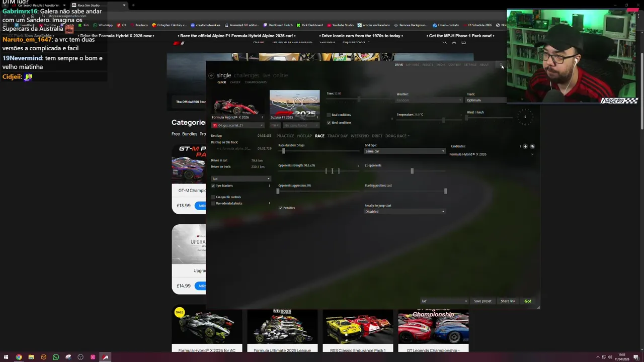Open the wind direction compass dial
644x362 pixels.
525,117
